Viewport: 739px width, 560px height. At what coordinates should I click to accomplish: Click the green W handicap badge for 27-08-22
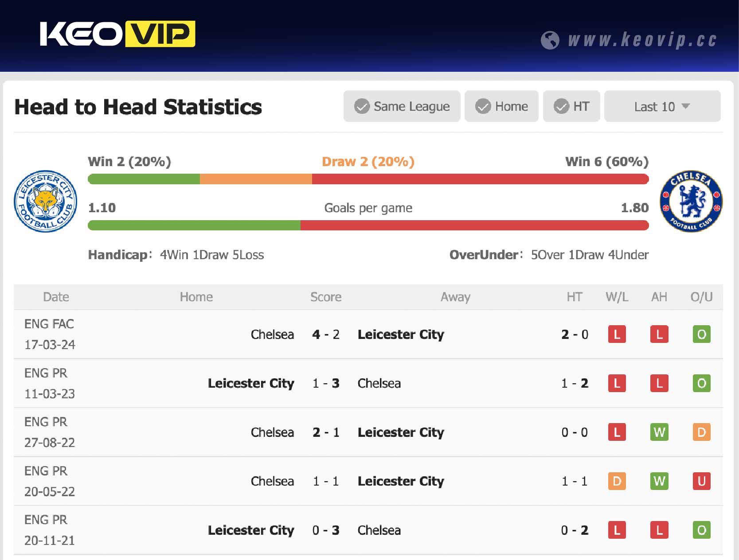click(x=659, y=432)
